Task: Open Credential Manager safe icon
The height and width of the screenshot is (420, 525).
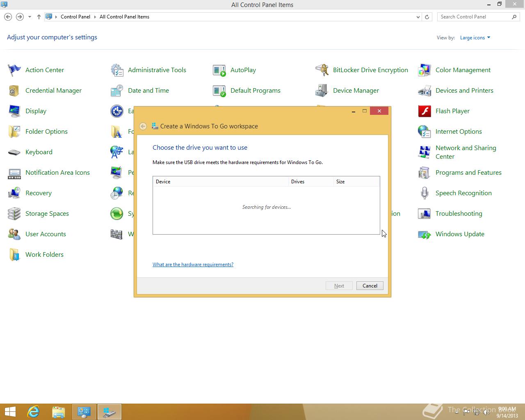Action: coord(14,91)
